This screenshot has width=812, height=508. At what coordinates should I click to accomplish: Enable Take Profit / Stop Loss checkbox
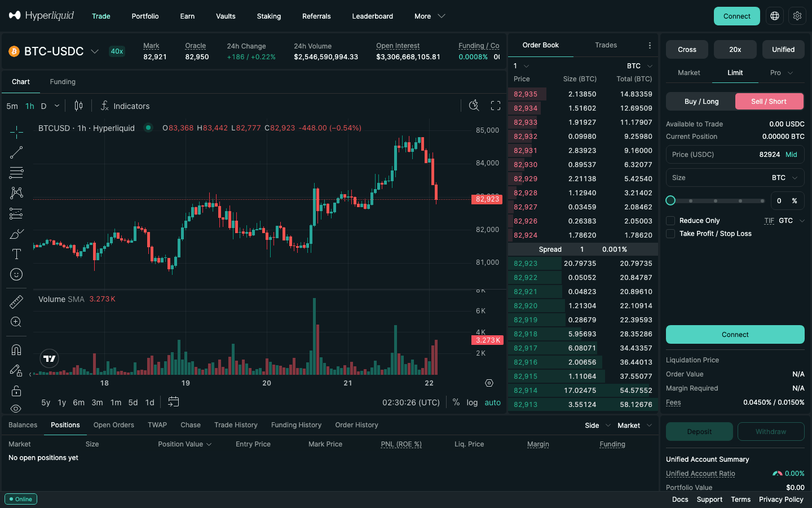click(x=670, y=234)
